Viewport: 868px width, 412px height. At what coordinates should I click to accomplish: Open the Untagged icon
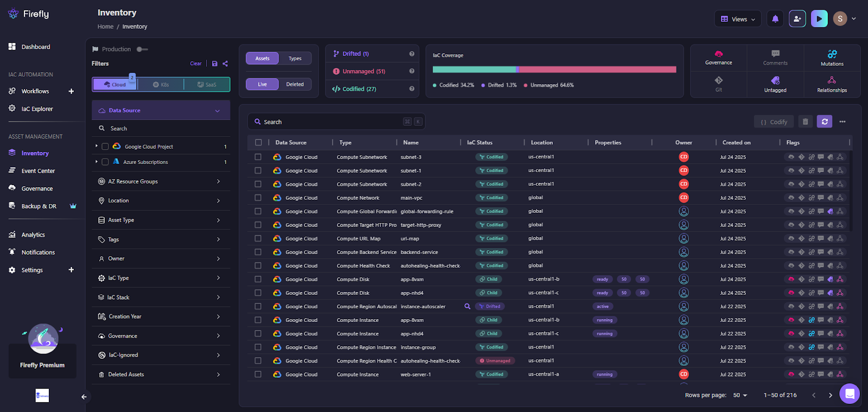pos(775,84)
